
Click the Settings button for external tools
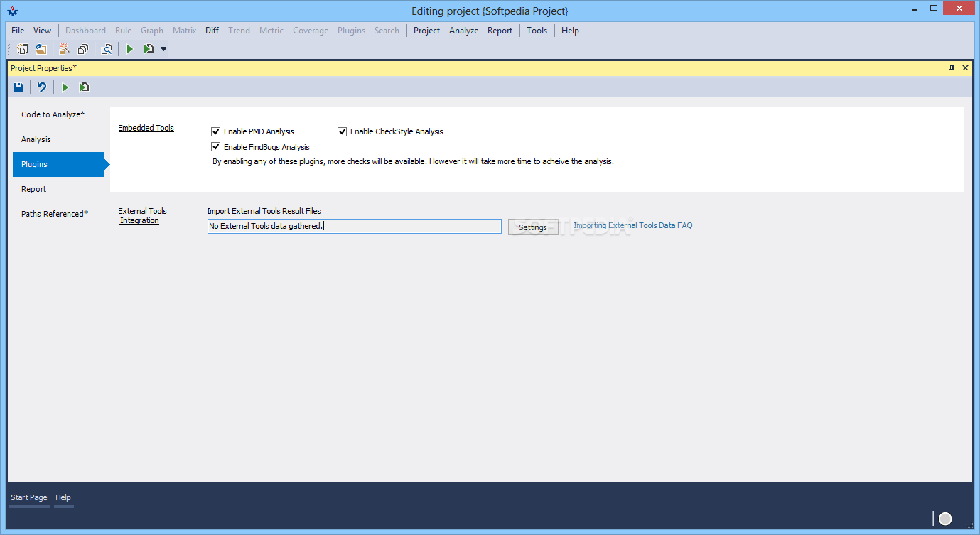tap(533, 227)
